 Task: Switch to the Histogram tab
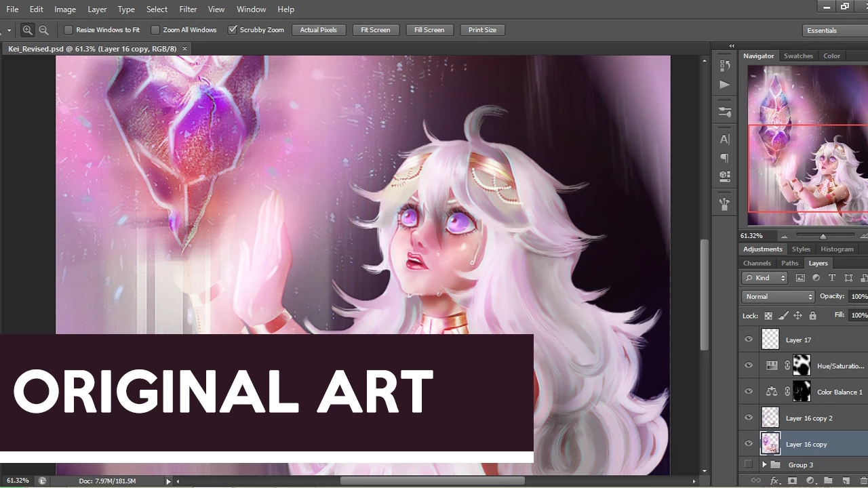click(x=837, y=249)
